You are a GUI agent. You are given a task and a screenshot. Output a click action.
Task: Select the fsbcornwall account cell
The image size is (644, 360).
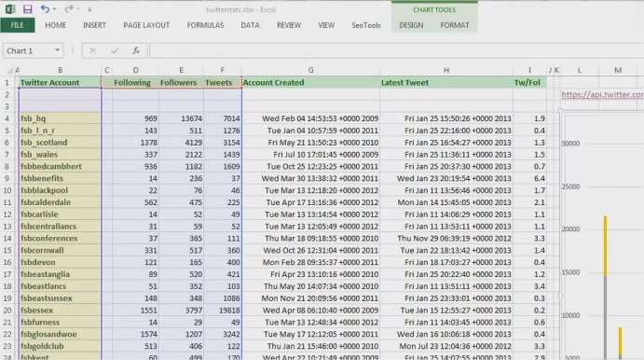click(x=60, y=250)
